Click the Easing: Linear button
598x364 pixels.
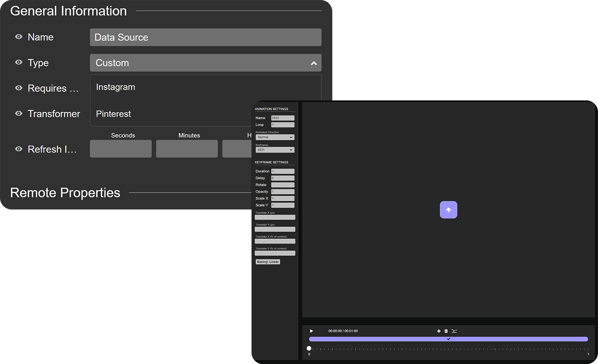(268, 262)
